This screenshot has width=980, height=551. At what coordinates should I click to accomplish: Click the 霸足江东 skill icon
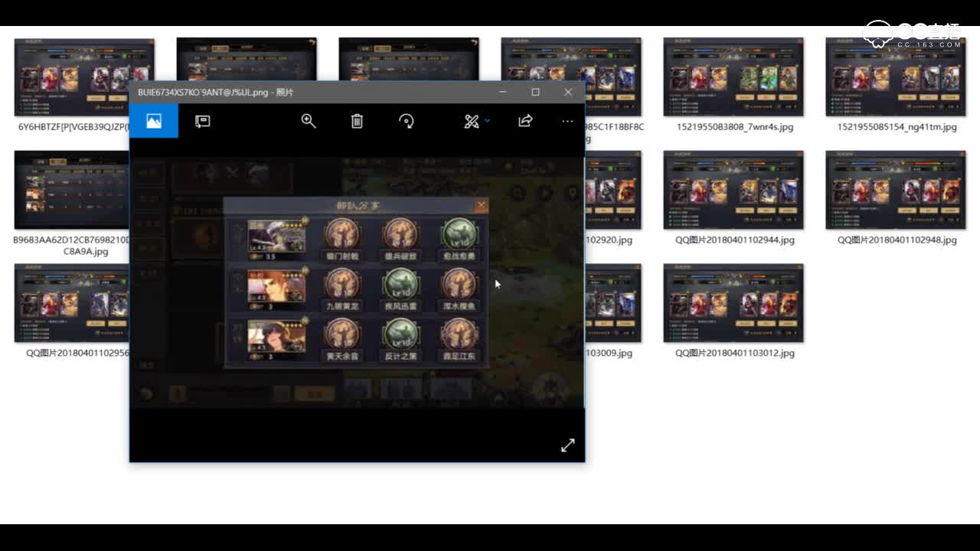(x=459, y=335)
